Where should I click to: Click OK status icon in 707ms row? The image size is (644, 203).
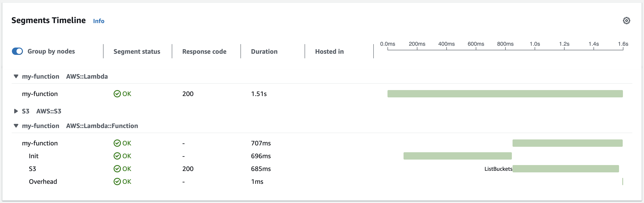pyautogui.click(x=117, y=143)
